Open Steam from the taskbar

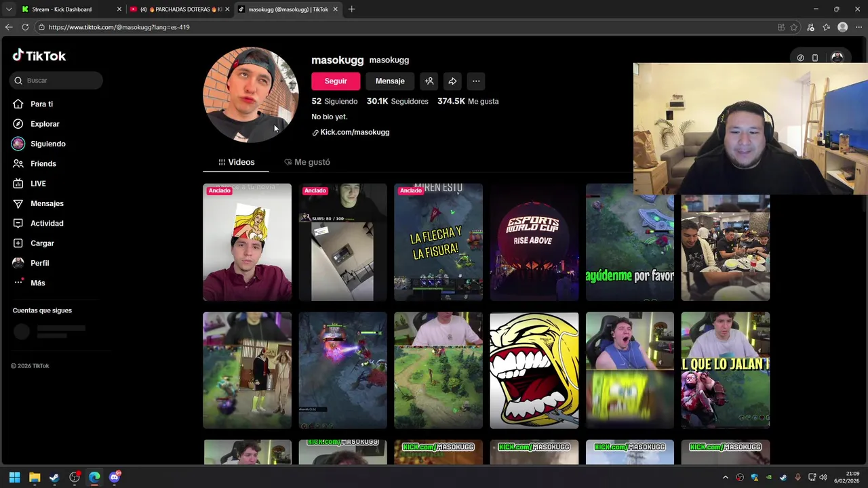click(x=54, y=477)
